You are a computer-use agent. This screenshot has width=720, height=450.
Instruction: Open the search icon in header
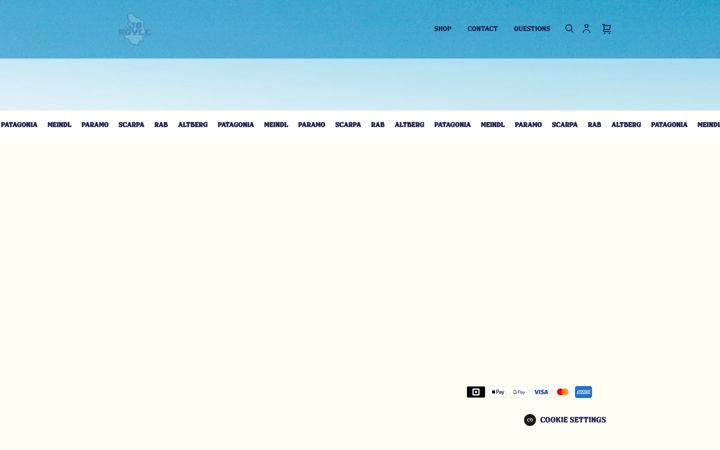(x=569, y=28)
